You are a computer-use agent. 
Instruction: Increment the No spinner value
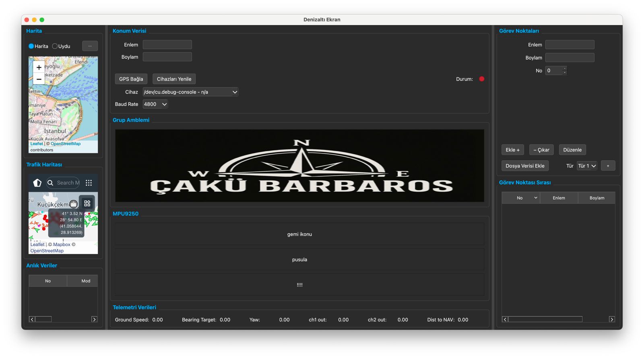(565, 68)
